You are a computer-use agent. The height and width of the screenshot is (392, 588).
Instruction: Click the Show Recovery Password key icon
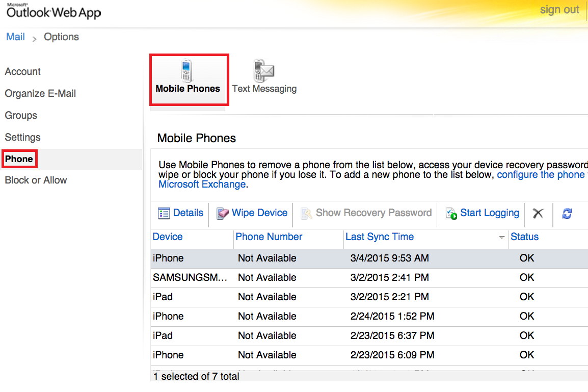point(306,213)
